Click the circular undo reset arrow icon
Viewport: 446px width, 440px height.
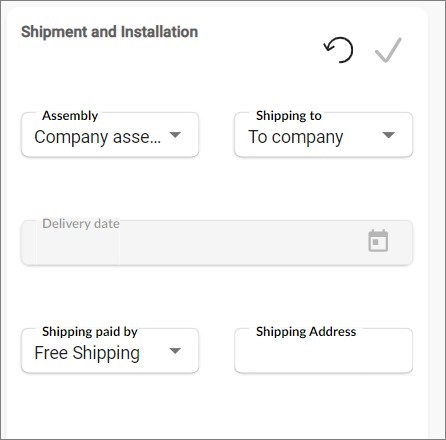pos(338,50)
